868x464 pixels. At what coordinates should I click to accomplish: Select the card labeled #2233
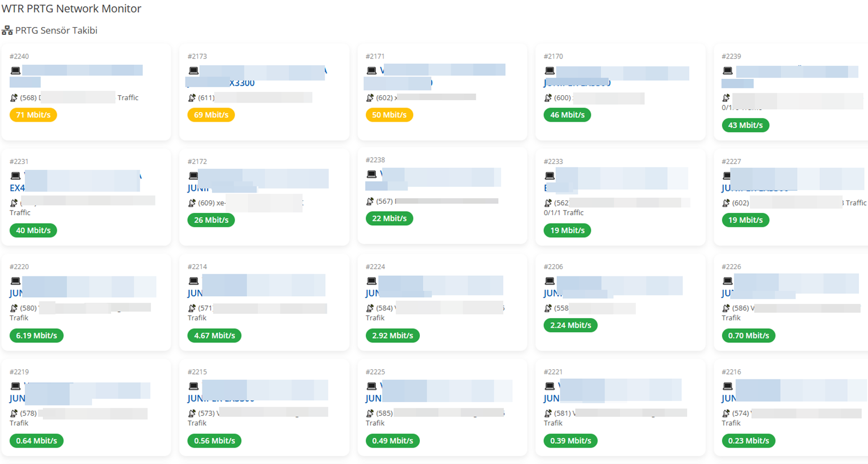point(621,197)
